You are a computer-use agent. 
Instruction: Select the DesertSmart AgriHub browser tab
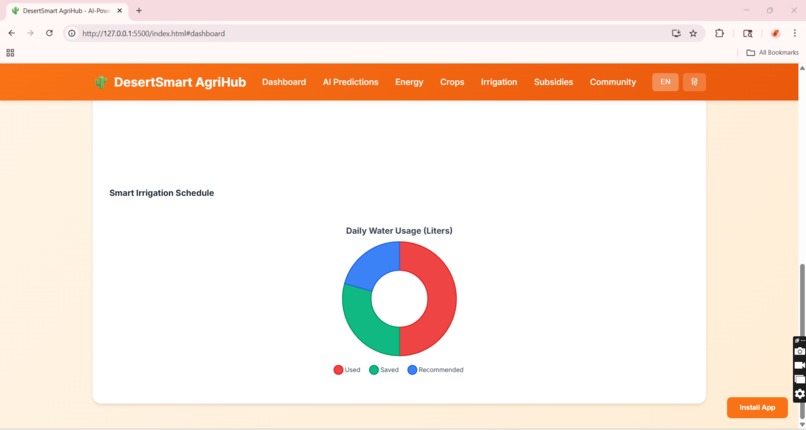pos(67,10)
